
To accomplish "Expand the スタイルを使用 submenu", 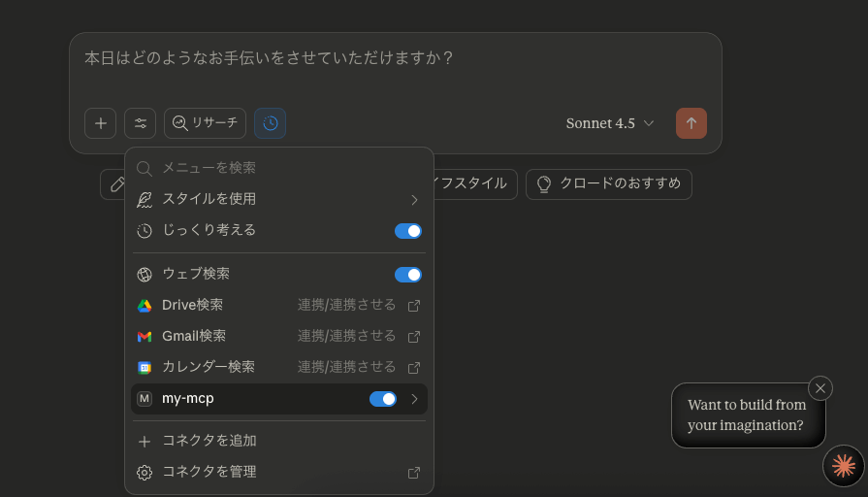I will 414,200.
